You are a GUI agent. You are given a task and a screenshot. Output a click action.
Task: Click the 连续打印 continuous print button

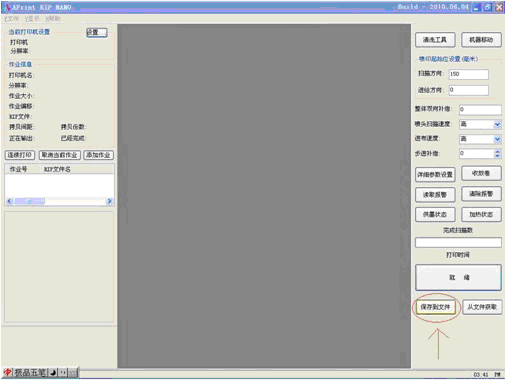pos(20,155)
